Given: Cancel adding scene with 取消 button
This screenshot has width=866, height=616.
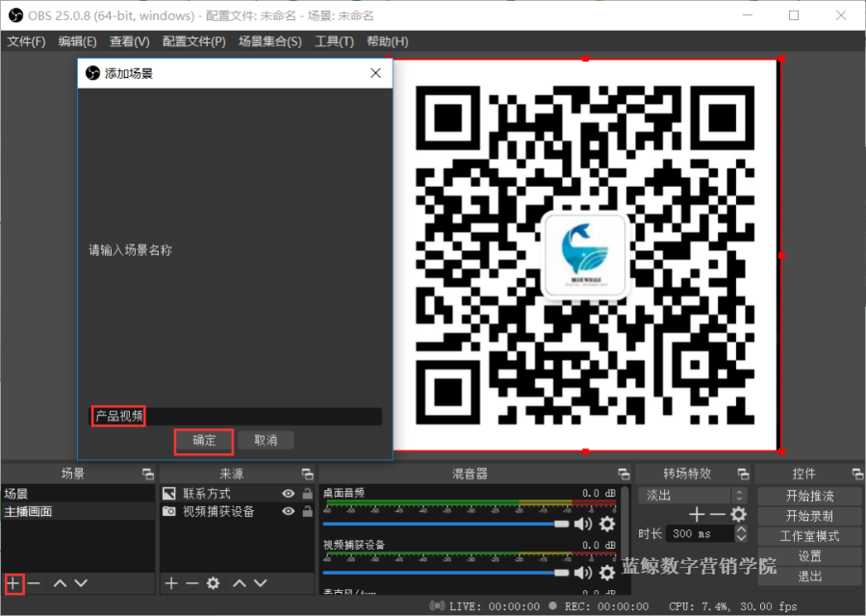Looking at the screenshot, I should 266,440.
